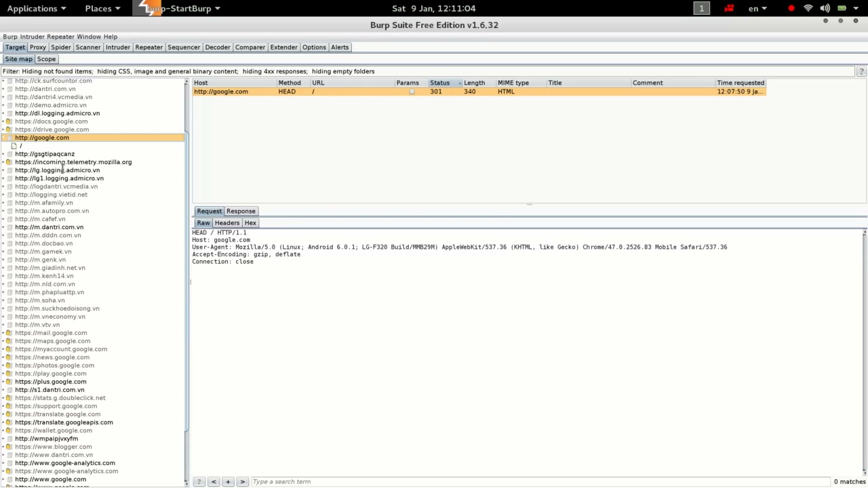Screen dimensions: 868x488
Task: Click host icon beside http://m.dantri.com.vn
Action: tap(9, 227)
